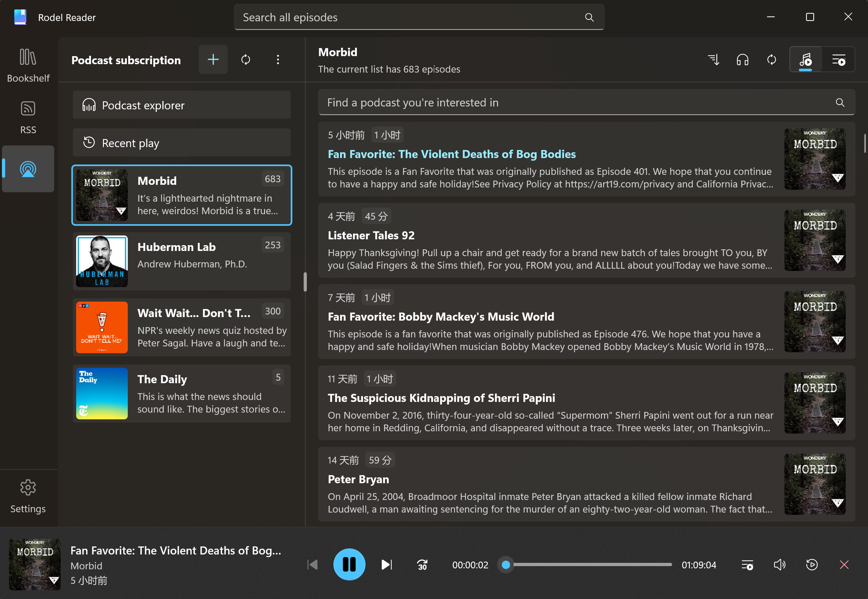Click elapsed time 00:00:02

pyautogui.click(x=470, y=565)
